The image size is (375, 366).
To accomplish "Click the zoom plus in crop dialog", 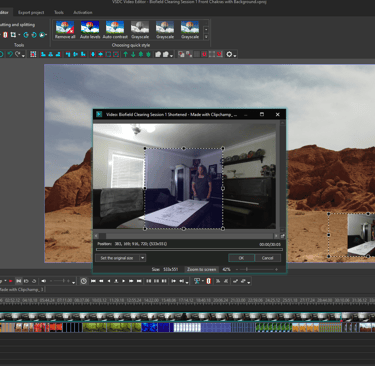I will coord(276,269).
